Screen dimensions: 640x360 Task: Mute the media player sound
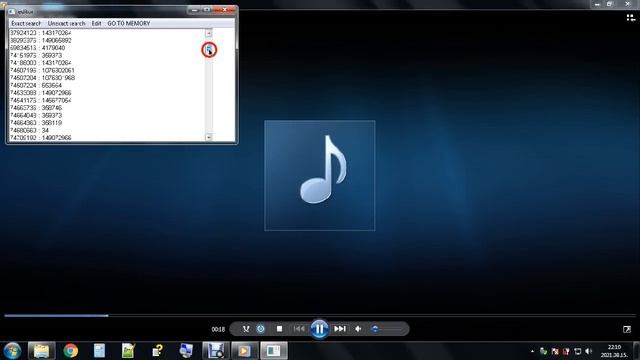point(358,329)
